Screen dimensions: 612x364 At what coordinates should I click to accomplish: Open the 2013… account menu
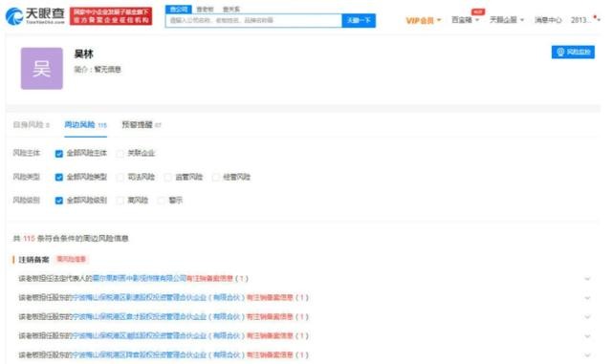[584, 19]
